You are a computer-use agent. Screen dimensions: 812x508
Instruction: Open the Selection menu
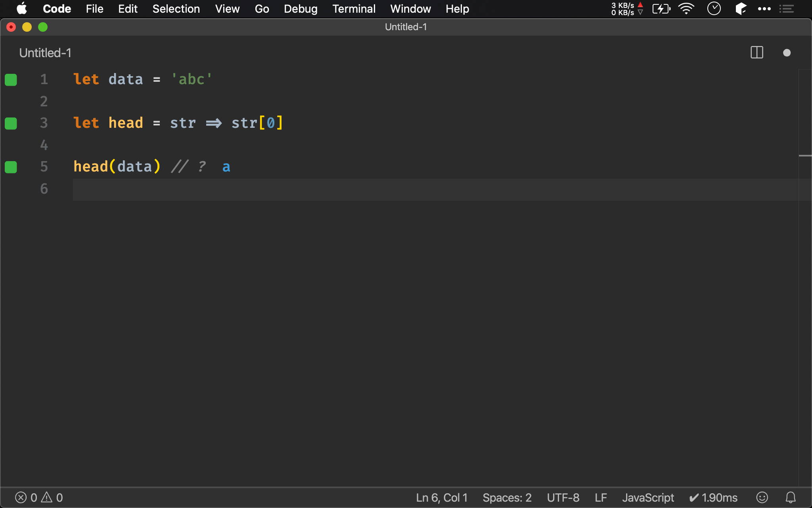click(176, 9)
